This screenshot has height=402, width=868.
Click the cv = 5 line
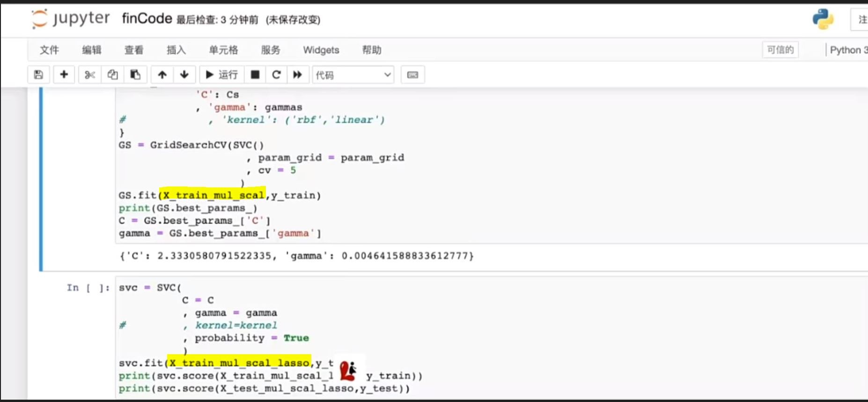pos(272,171)
